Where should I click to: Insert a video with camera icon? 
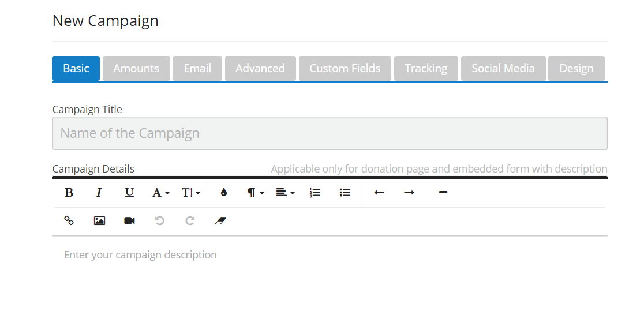(129, 220)
